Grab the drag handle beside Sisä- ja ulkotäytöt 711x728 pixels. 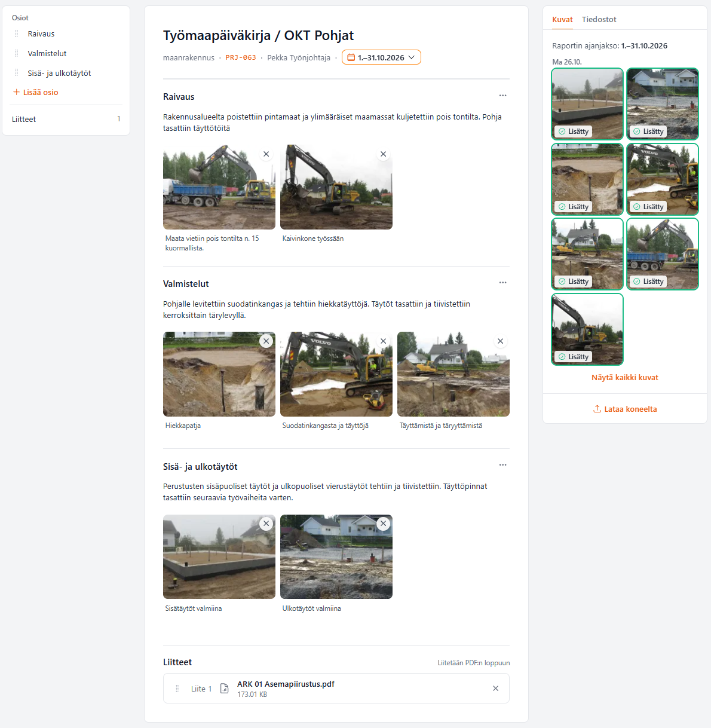pyautogui.click(x=17, y=73)
